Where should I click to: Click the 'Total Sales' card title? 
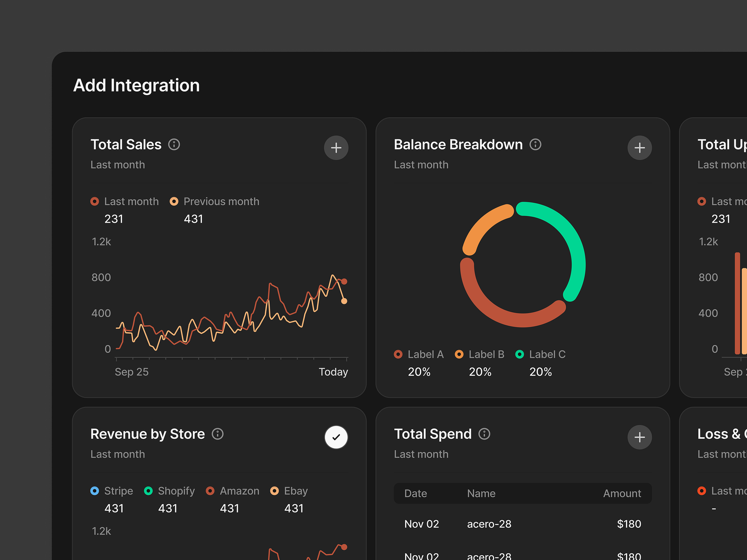(126, 145)
